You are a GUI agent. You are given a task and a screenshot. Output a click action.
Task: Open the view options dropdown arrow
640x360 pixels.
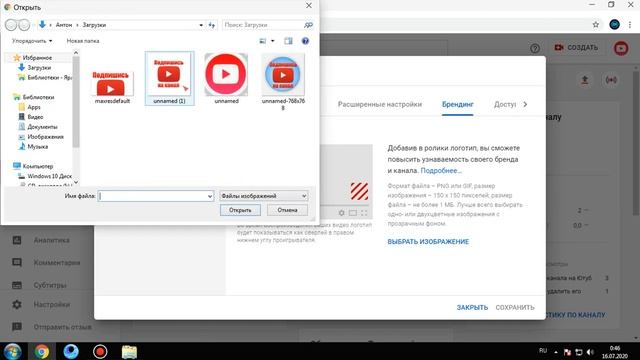coord(273,41)
